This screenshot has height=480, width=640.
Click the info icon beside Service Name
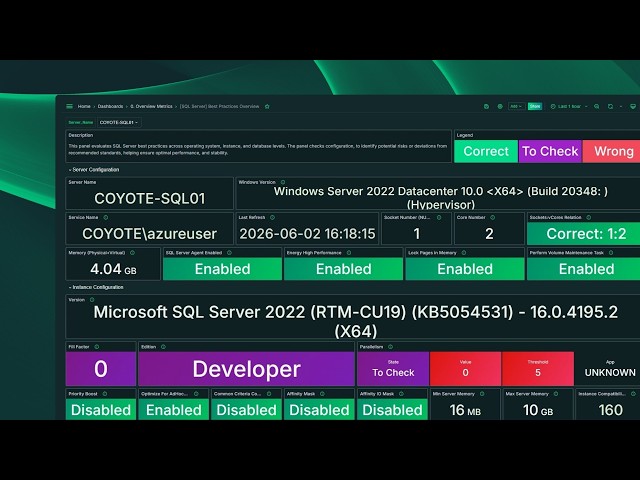click(x=106, y=218)
